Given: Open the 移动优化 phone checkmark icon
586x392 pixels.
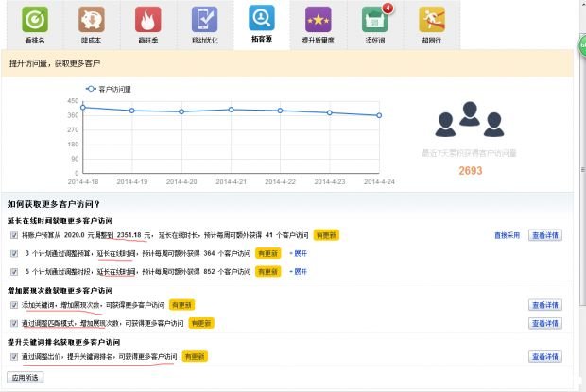Looking at the screenshot, I should [204, 20].
